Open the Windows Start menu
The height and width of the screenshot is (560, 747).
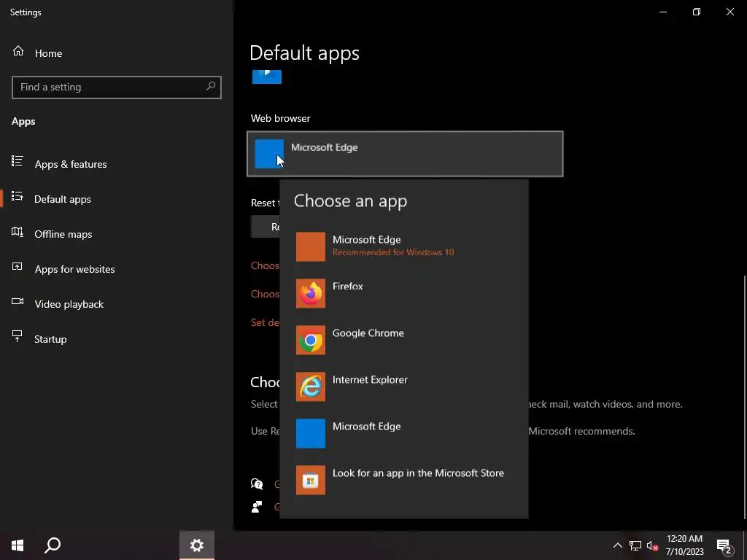[x=18, y=545]
